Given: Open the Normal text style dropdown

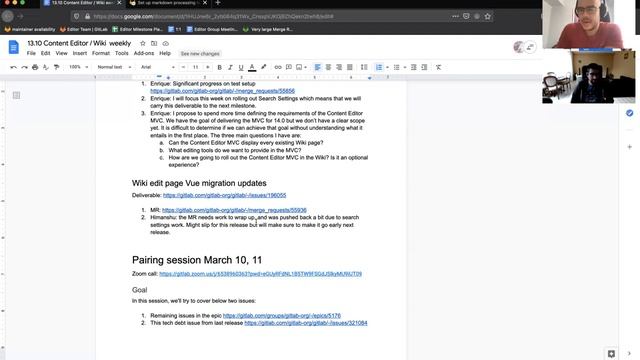Looking at the screenshot, I should (114, 67).
